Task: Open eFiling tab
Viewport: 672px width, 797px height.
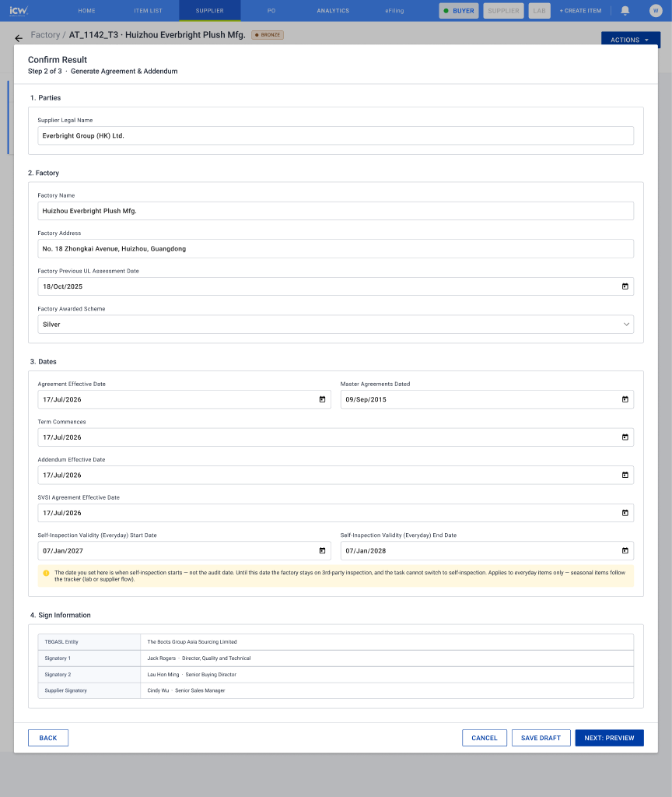Action: pos(394,11)
